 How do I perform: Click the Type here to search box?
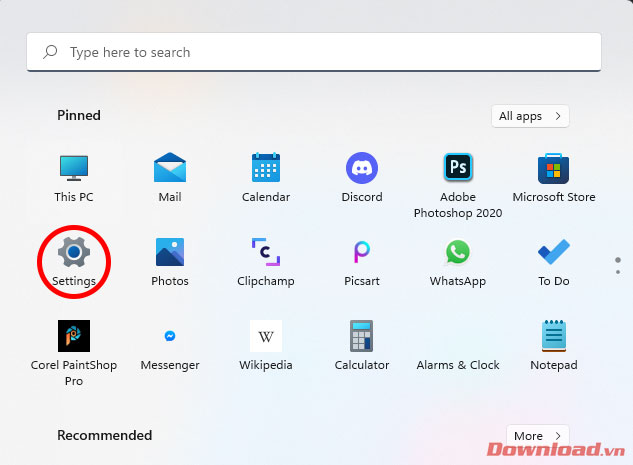pos(313,52)
